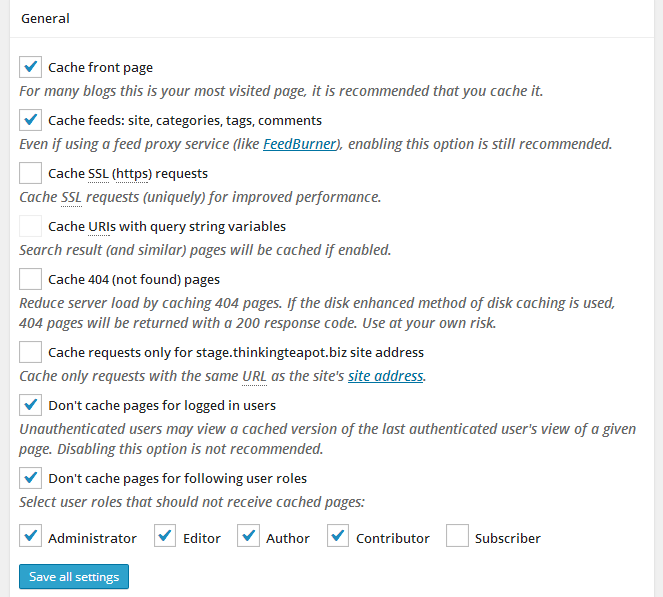Toggle the Author role checkbox
The height and width of the screenshot is (597, 663).
[x=248, y=537]
